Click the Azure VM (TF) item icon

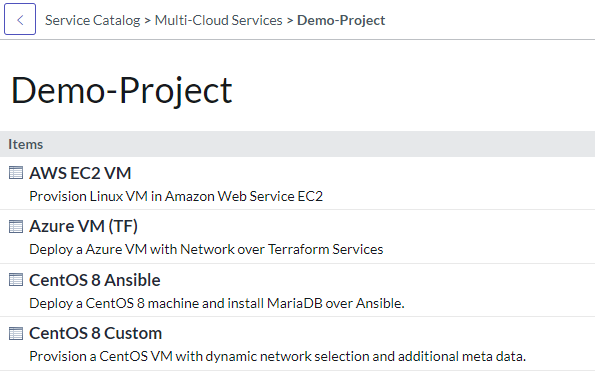(x=16, y=227)
